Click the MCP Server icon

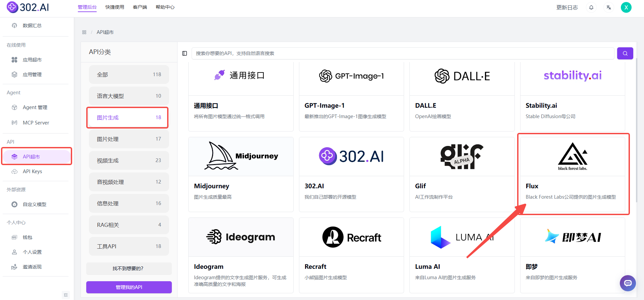tap(14, 123)
